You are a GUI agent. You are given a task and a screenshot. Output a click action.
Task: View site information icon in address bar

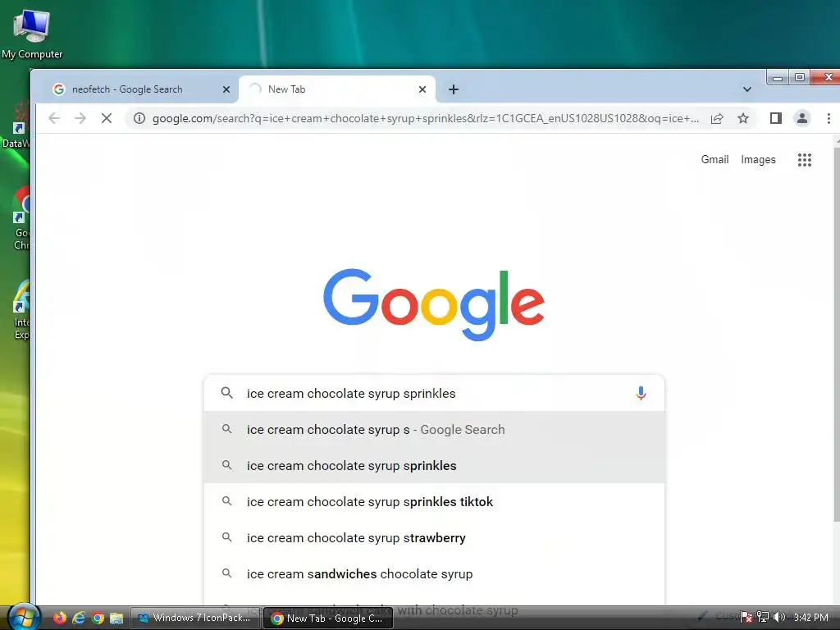139,118
